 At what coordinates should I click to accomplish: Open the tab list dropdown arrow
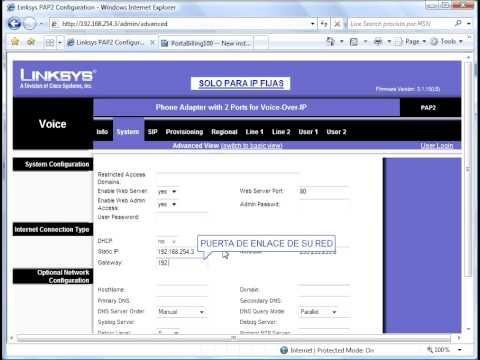[60, 43]
